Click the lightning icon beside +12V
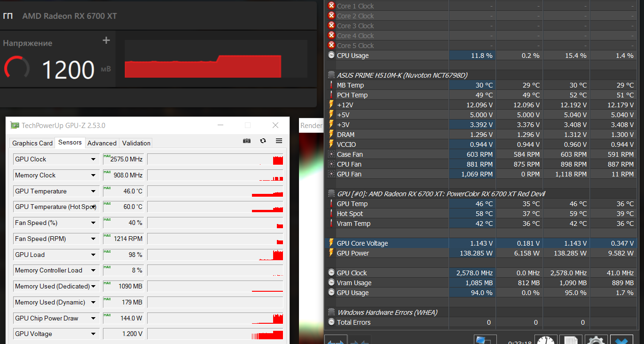 [331, 104]
